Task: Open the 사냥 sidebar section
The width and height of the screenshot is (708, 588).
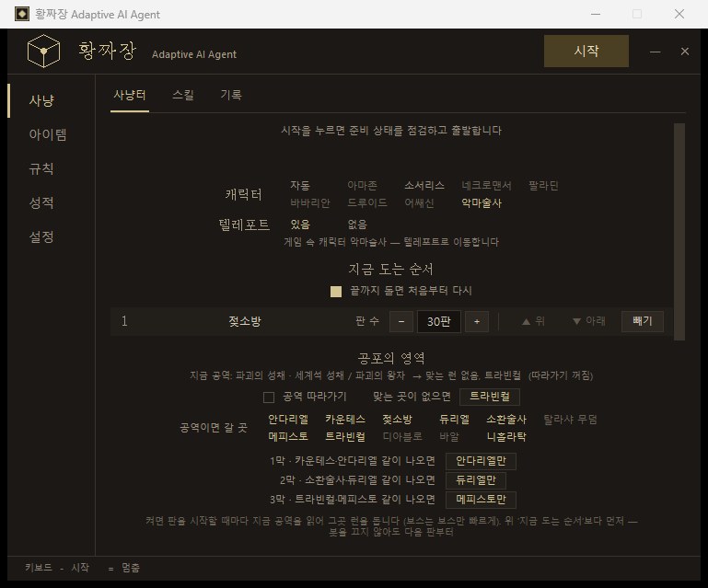Action: [x=41, y=100]
